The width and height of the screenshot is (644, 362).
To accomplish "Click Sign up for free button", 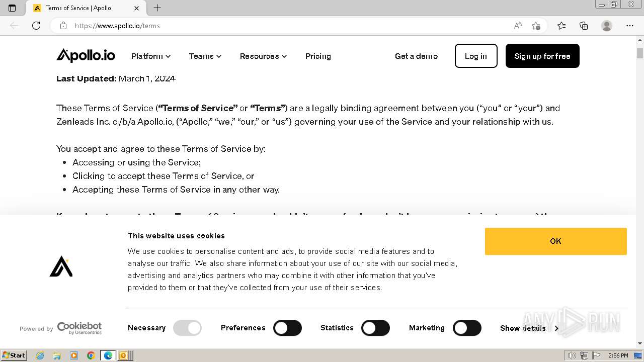I will coord(542,56).
